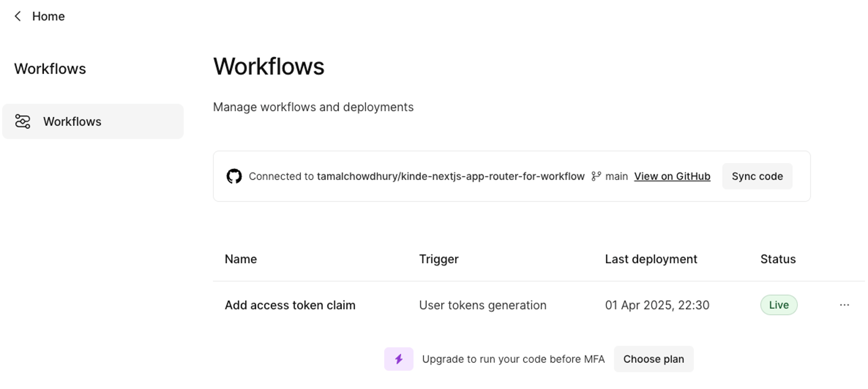
Task: Click the GitHub logo icon
Action: [x=234, y=176]
